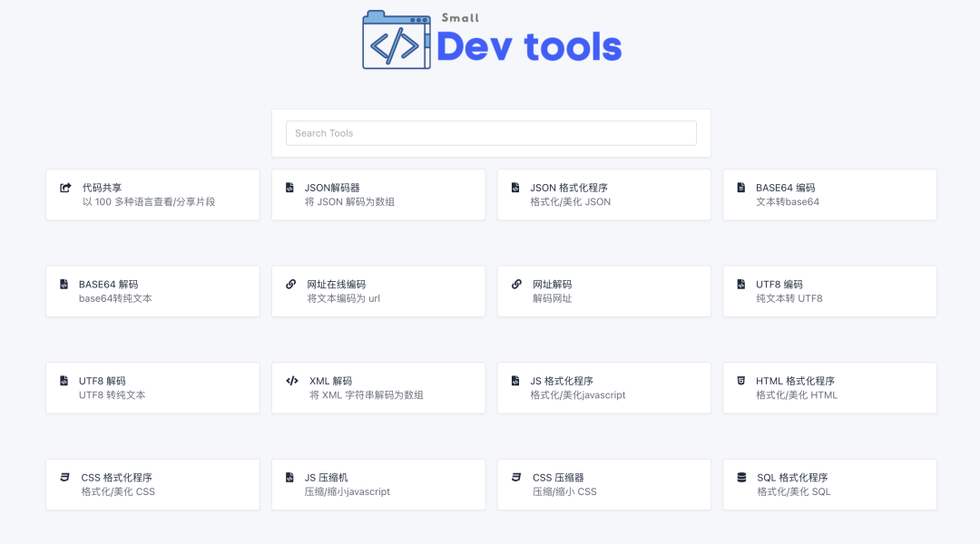
Task: Click the CSS icon on CSS 压缩器 card
Action: 516,478
